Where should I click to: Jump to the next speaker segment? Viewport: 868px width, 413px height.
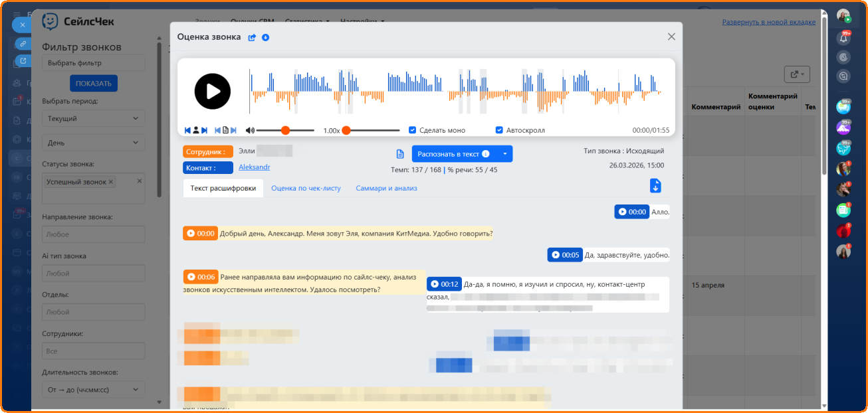(204, 130)
